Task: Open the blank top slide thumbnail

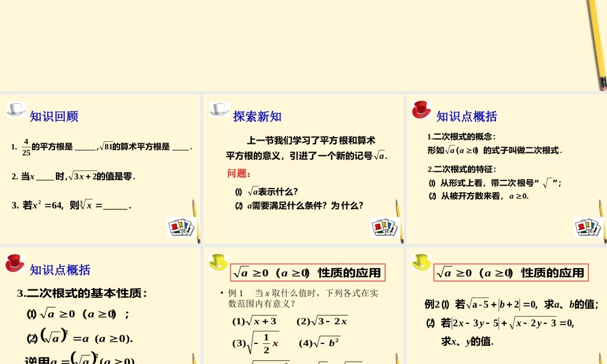Action: coord(303,45)
